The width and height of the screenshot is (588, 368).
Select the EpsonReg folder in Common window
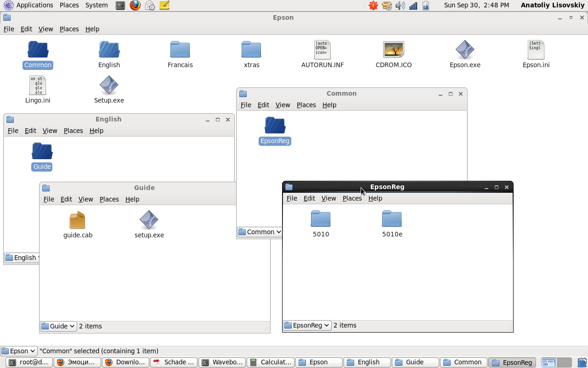(275, 126)
